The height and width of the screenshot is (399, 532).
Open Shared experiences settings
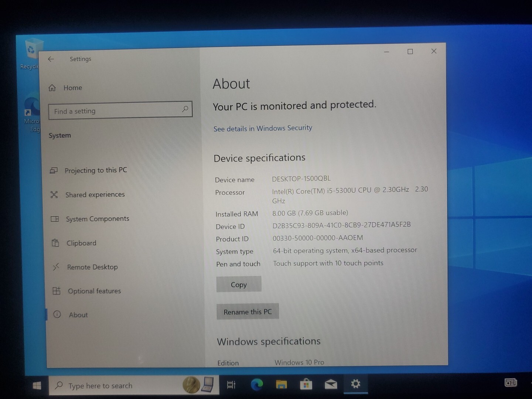tap(88, 194)
